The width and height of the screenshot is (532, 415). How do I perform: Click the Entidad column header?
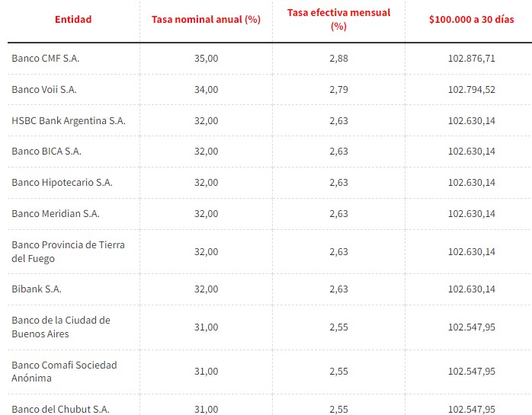pyautogui.click(x=73, y=19)
